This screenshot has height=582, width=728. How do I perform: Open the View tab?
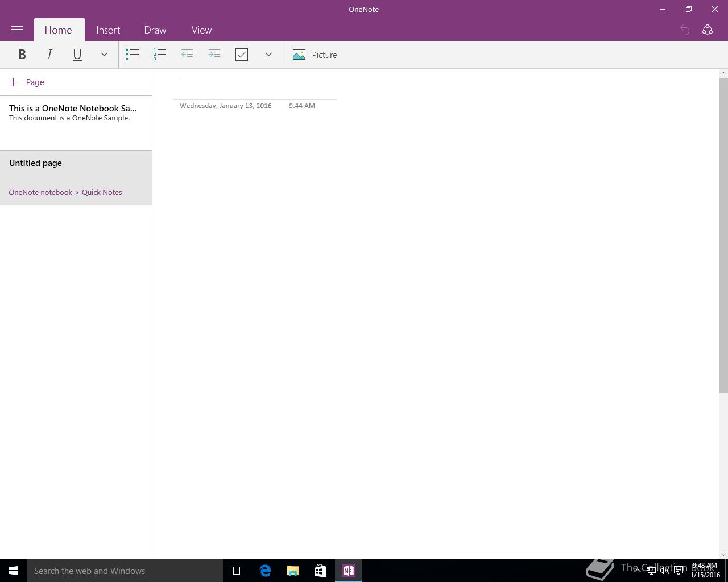[x=201, y=30]
